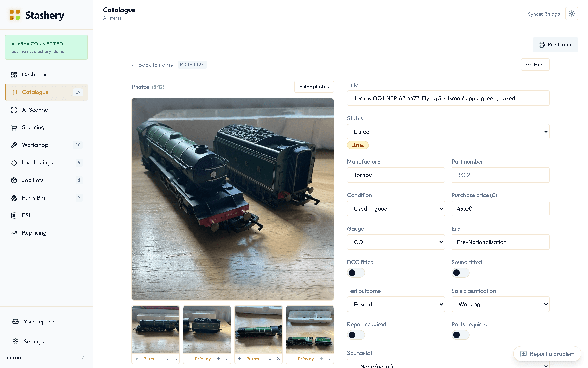Open the Status dropdown showing Listed

coord(448,132)
